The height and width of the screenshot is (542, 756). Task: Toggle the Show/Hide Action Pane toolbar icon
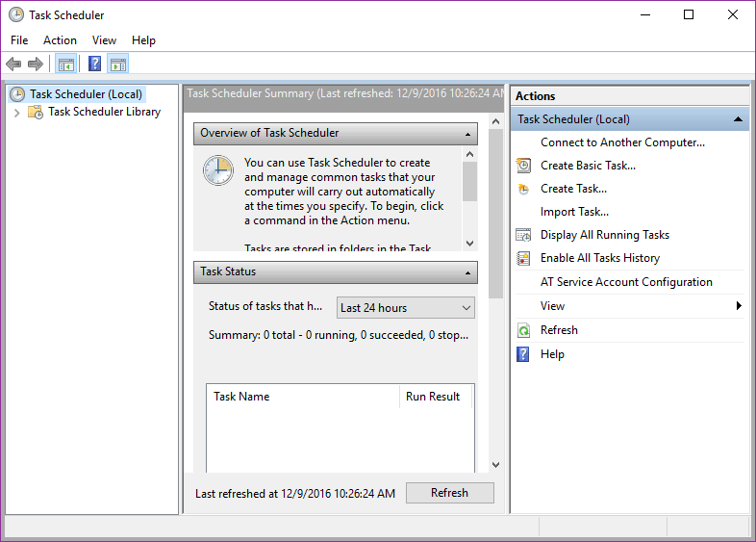pos(118,64)
